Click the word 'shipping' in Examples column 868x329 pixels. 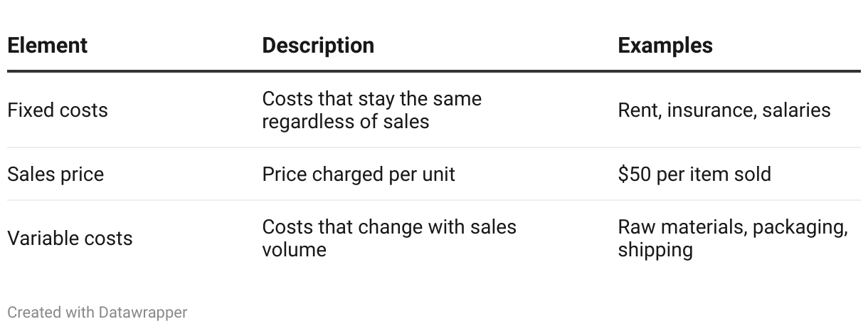point(655,250)
